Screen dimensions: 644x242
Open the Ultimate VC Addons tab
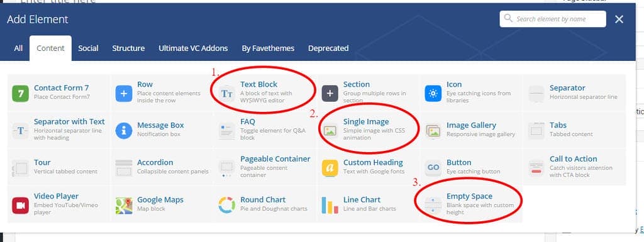click(x=193, y=48)
